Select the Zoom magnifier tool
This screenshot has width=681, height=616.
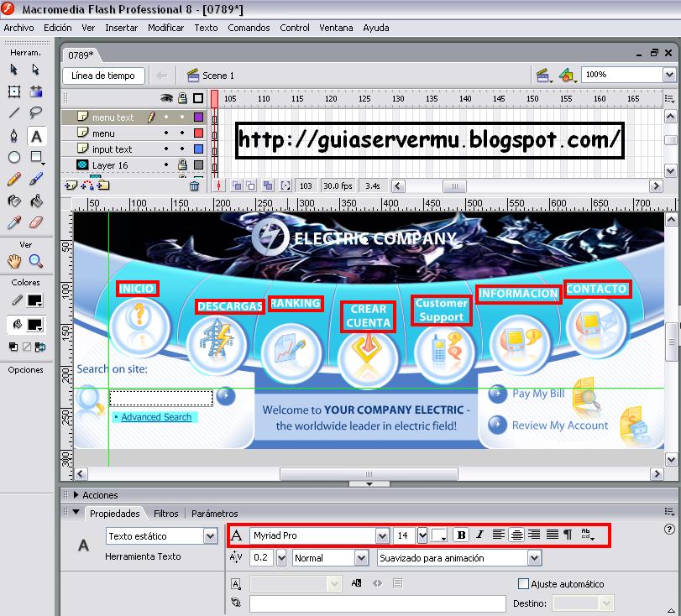(35, 261)
